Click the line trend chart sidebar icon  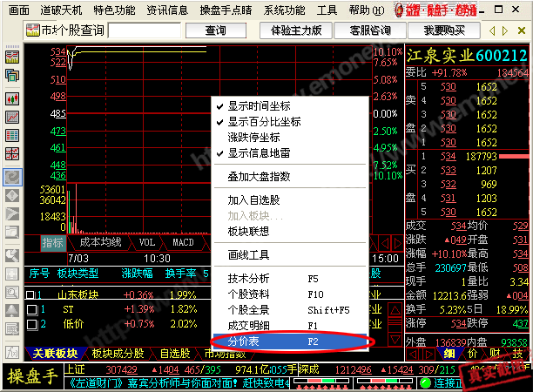click(x=13, y=116)
